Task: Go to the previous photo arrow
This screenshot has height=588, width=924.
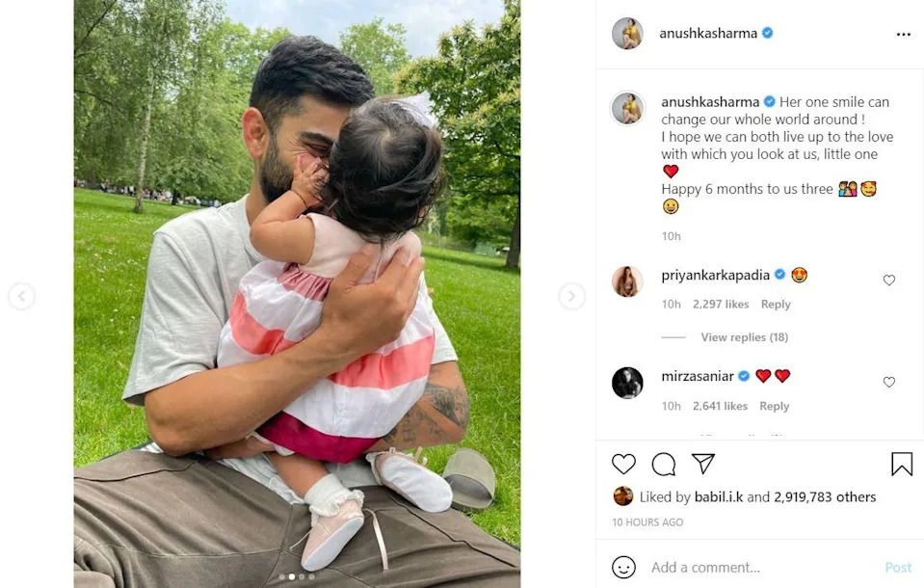Action: click(22, 296)
